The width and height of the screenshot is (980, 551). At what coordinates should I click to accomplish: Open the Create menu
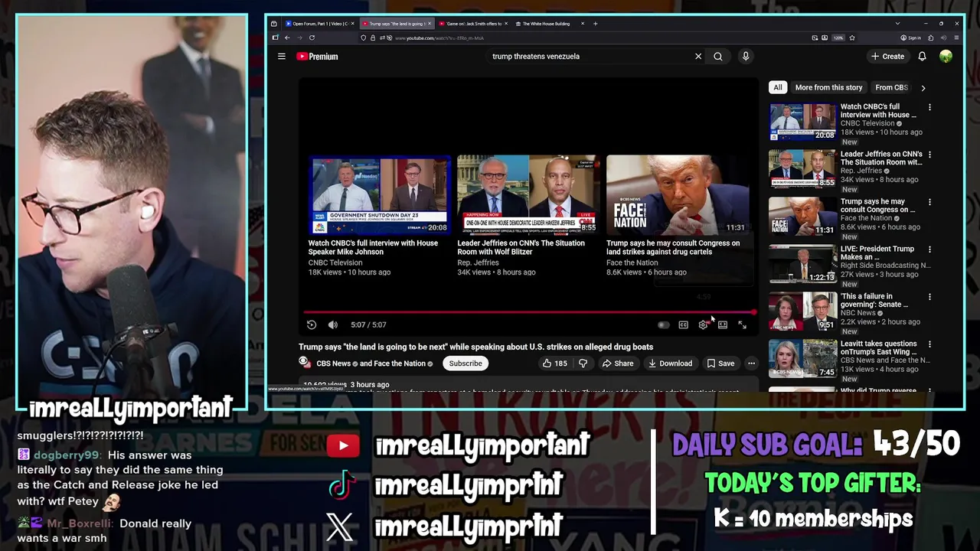pos(887,56)
